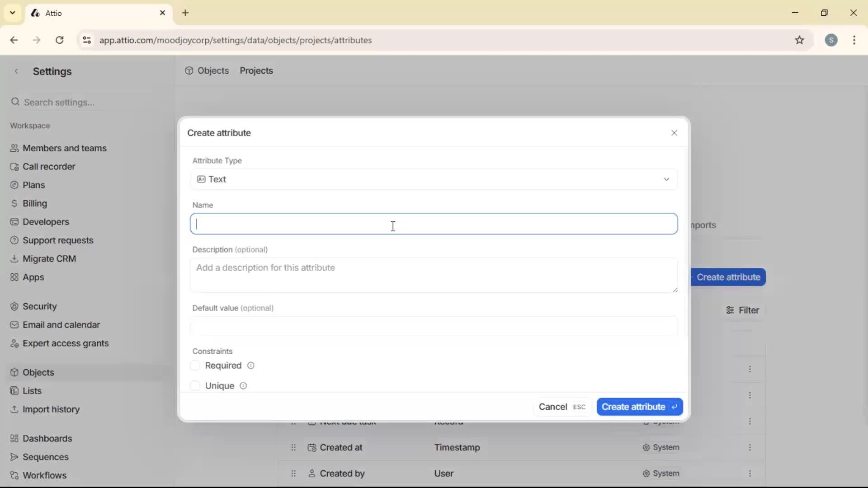Select the Security shield icon

pyautogui.click(x=14, y=306)
